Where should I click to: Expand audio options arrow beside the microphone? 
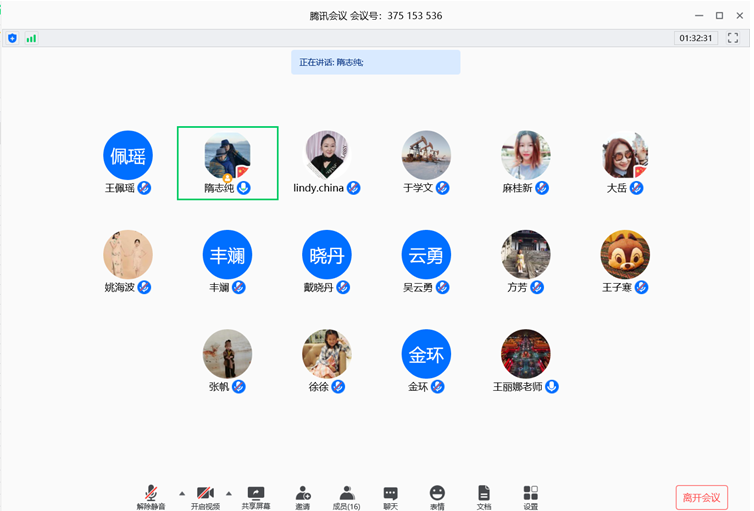coord(181,493)
